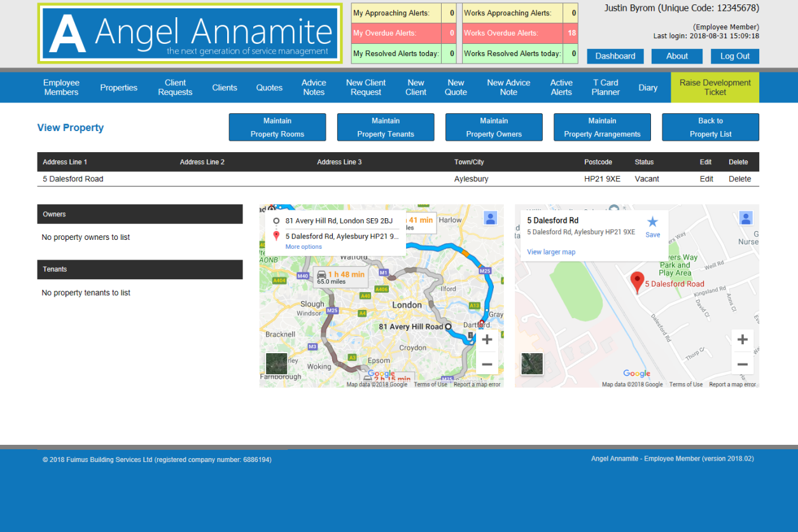The image size is (798, 532).
Task: Switch right map to satellite view thumbnail
Action: tap(532, 364)
